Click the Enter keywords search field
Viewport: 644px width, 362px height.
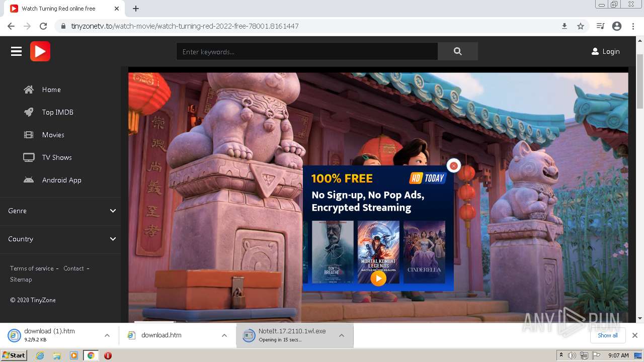point(307,51)
